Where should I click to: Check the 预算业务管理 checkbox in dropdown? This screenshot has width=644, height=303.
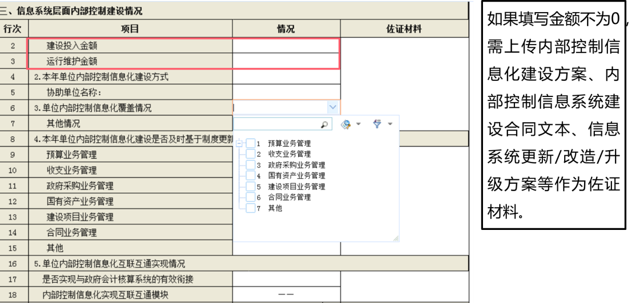250,144
